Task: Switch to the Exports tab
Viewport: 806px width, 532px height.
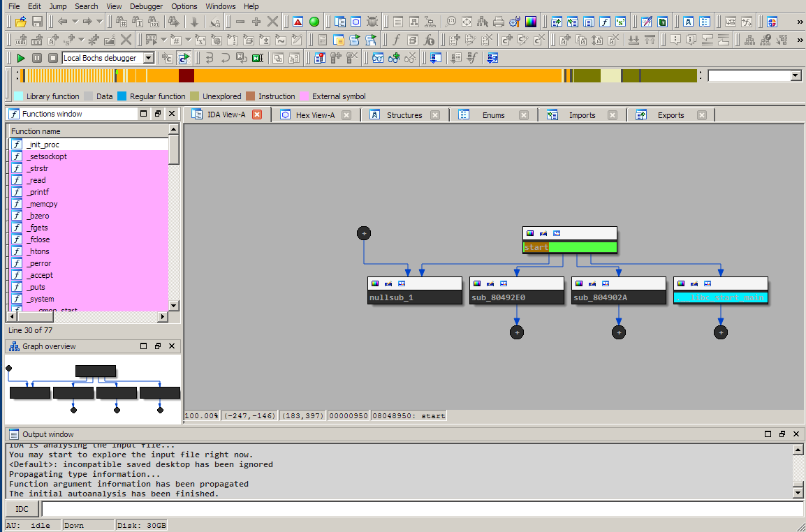Action: pos(671,115)
